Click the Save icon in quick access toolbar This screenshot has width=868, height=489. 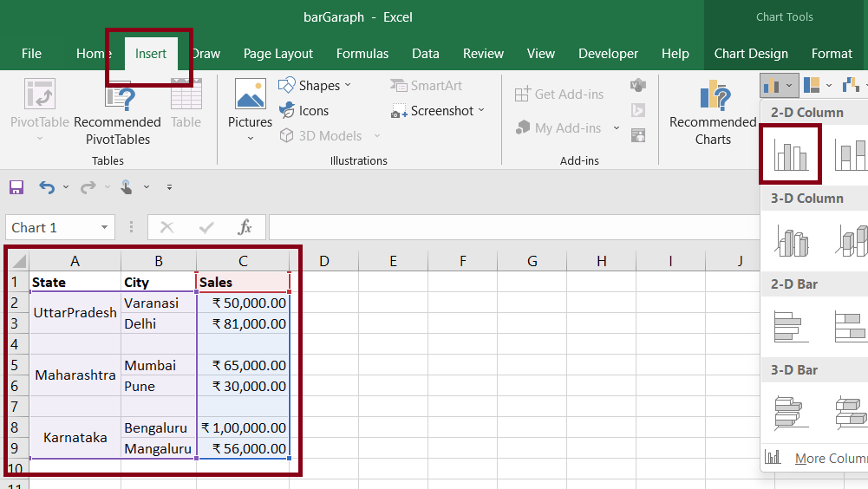point(16,187)
